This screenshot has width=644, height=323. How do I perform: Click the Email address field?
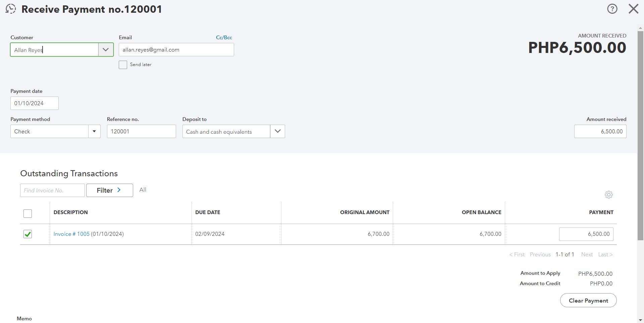pos(176,50)
